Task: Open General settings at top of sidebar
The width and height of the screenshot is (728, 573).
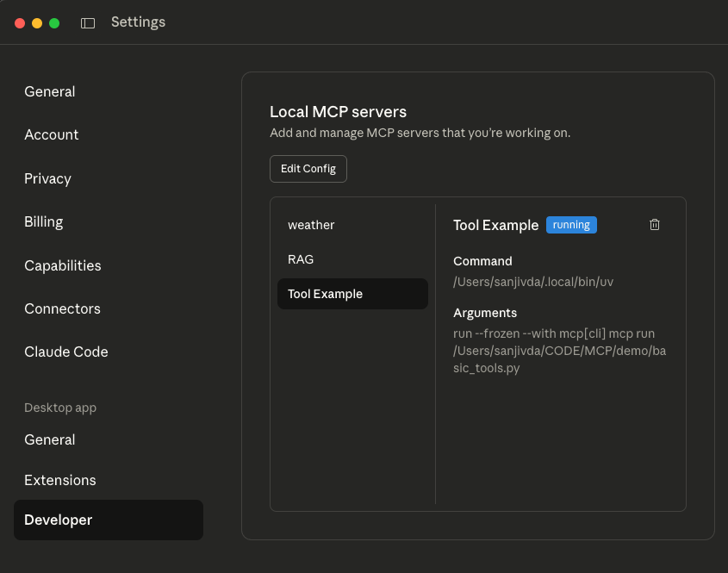Action: [x=50, y=92]
